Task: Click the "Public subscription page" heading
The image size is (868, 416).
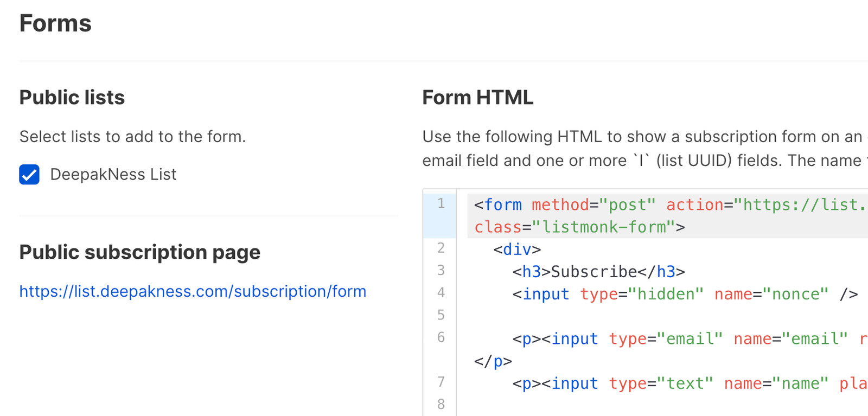Action: pos(140,252)
